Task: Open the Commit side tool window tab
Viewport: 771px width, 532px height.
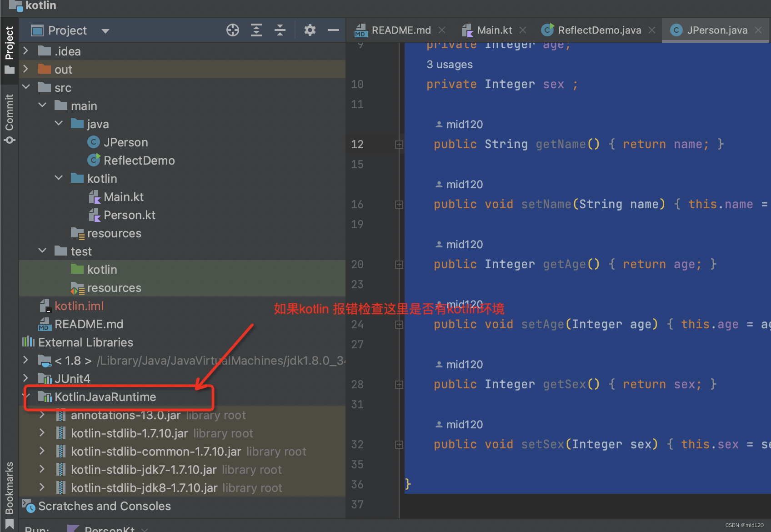Action: coord(9,119)
